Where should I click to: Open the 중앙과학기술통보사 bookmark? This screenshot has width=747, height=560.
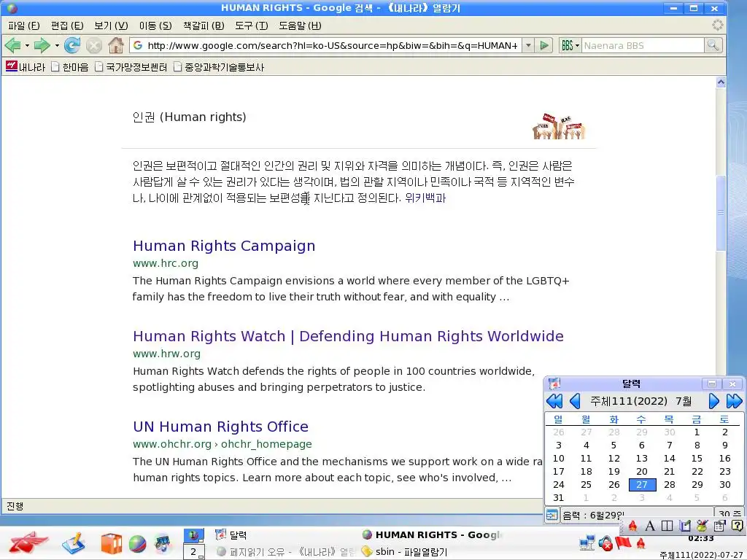[x=219, y=67]
